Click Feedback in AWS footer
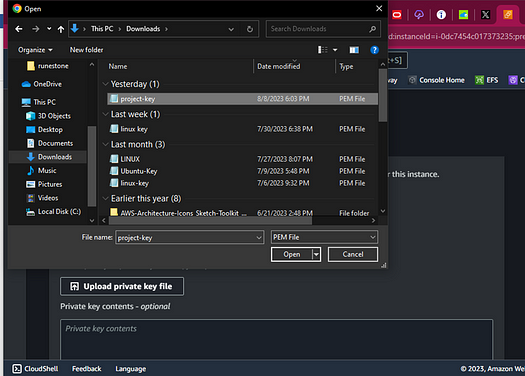 (86, 369)
